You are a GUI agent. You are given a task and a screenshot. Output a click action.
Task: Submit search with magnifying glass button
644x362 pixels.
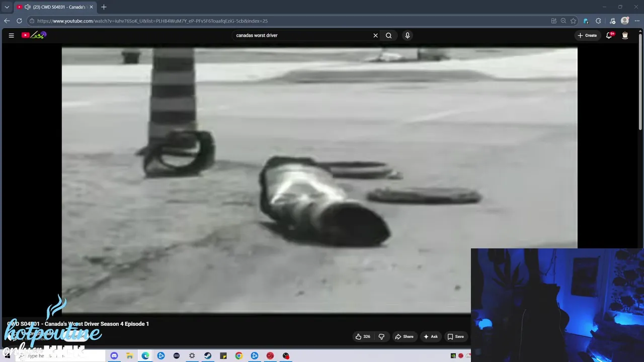tap(388, 35)
